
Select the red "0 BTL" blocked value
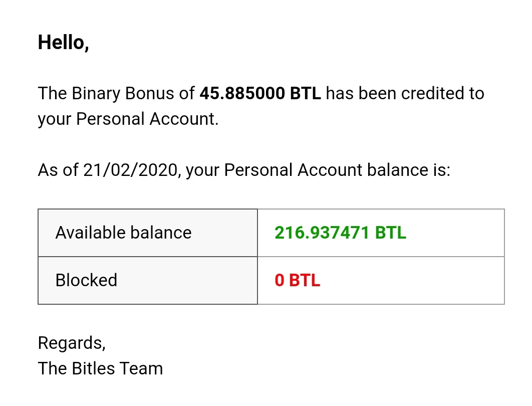click(x=297, y=280)
